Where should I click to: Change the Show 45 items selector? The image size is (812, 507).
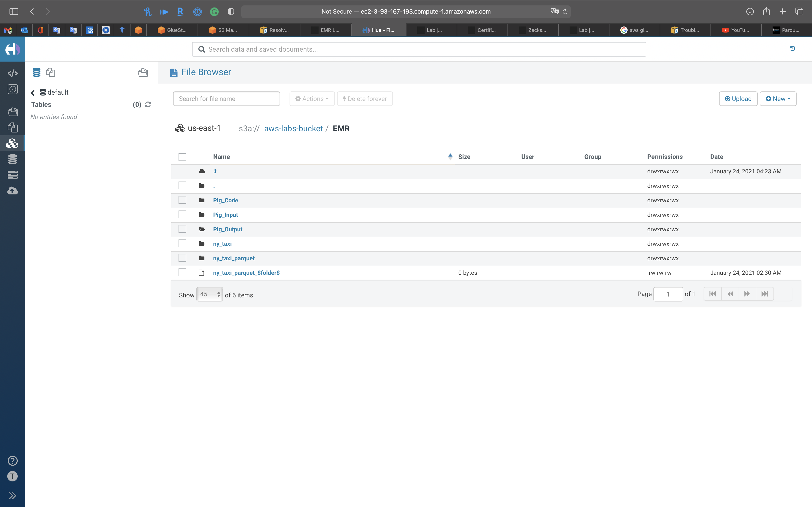pyautogui.click(x=209, y=294)
